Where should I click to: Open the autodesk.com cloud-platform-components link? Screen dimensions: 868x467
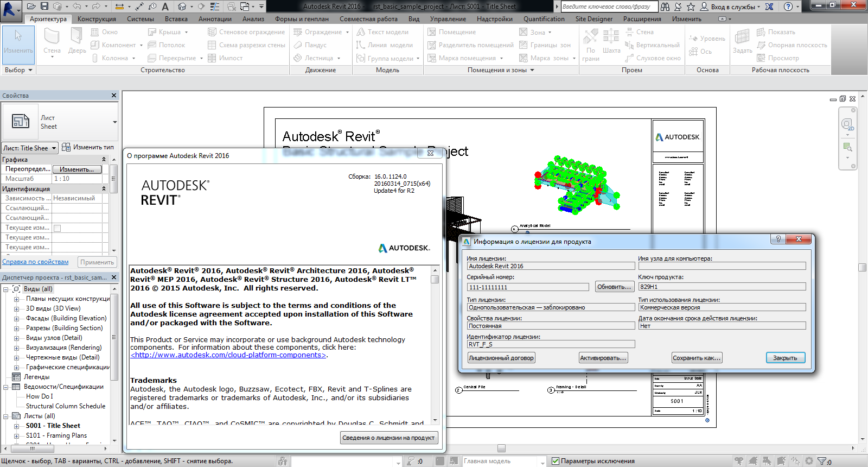[x=228, y=355]
